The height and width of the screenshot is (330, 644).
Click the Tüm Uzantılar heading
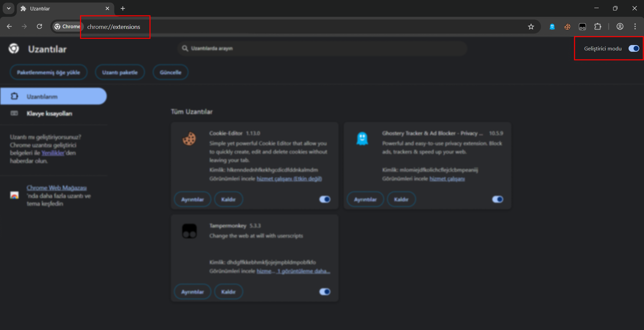[x=192, y=112]
